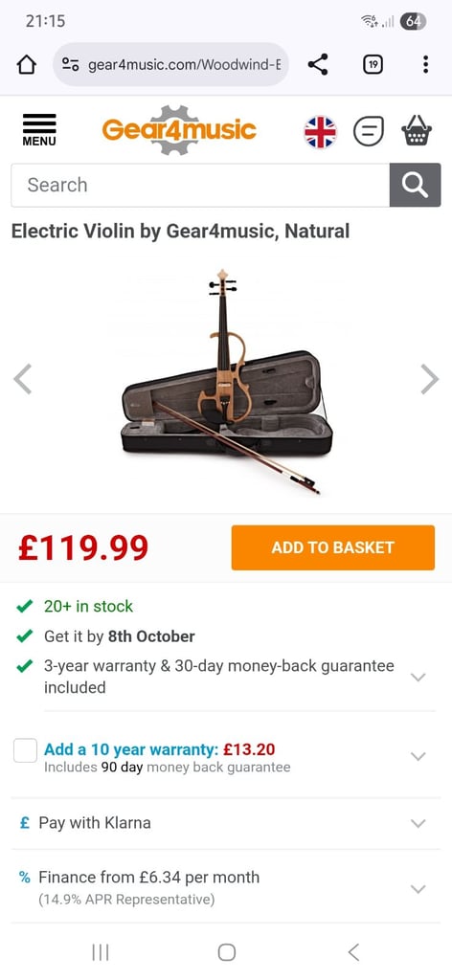The width and height of the screenshot is (452, 980).
Task: Tap the UK flag country selector
Action: (320, 132)
